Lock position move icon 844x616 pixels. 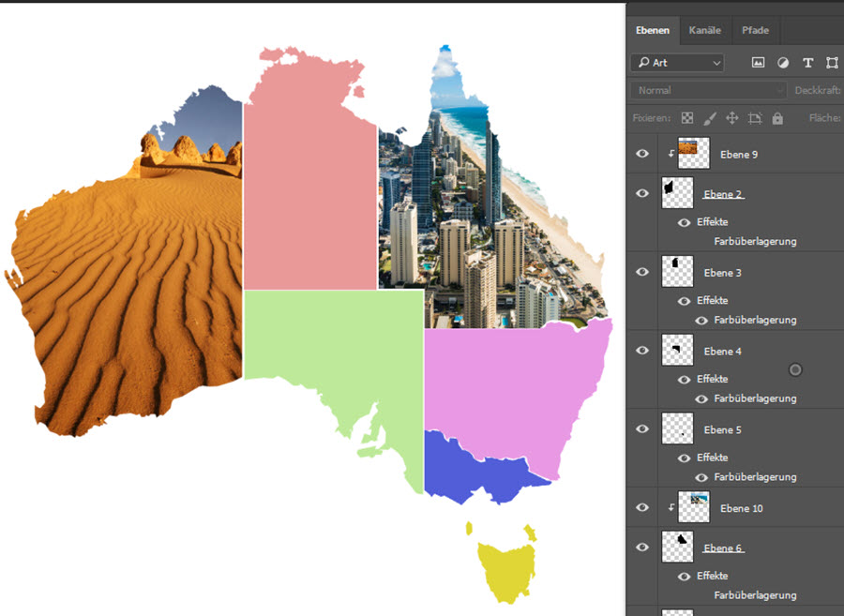tap(732, 118)
